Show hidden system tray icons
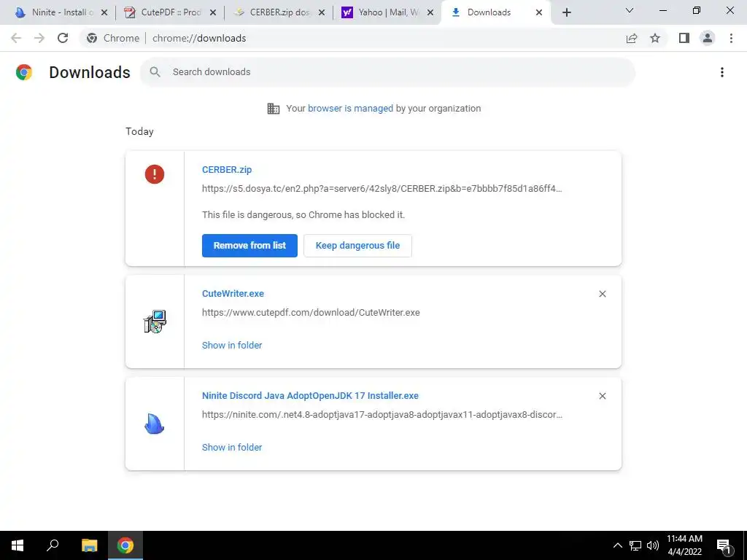747x560 pixels. 617,545
